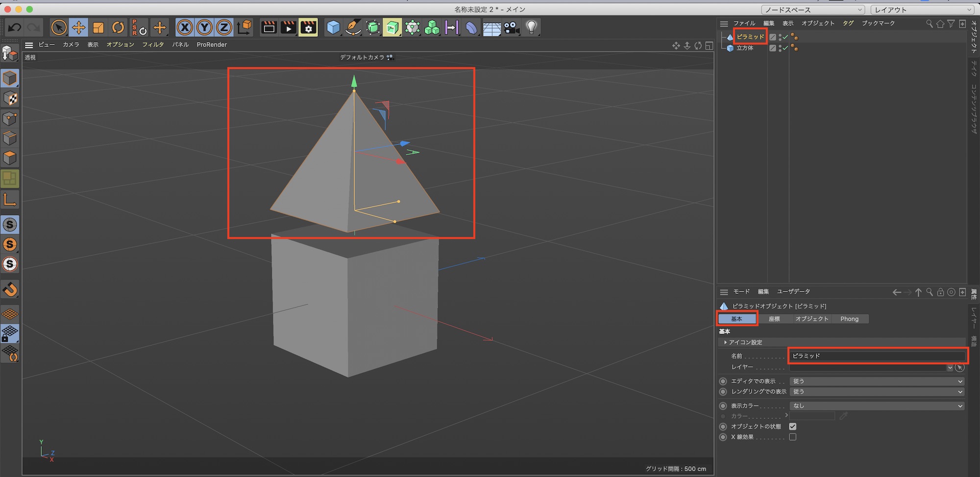Click the Cube primitive icon

(x=333, y=27)
